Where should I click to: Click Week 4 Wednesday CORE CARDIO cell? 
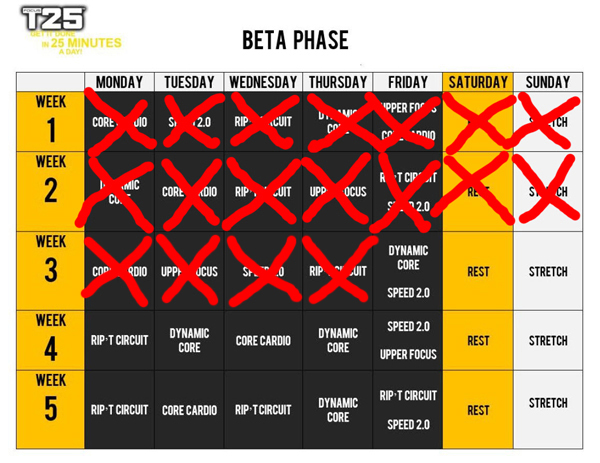(263, 340)
